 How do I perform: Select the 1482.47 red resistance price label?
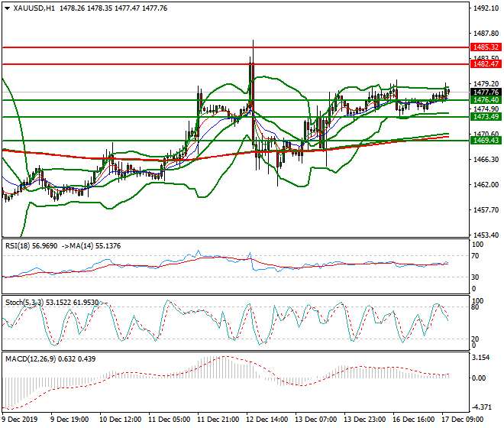click(486, 64)
